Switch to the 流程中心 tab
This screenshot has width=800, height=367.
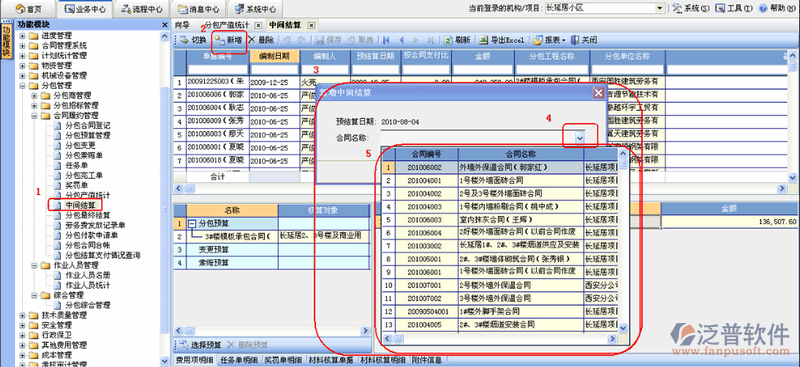tap(142, 9)
